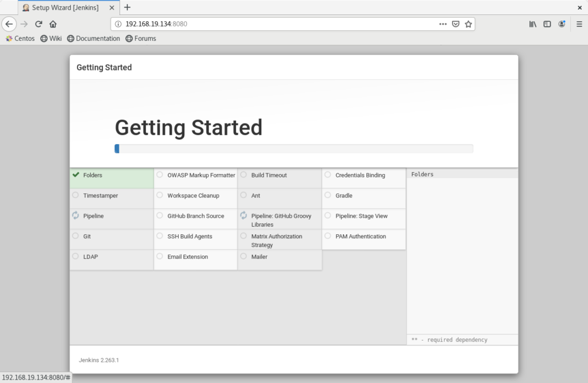Click the SSH Build Agents label
Viewport: 588px width, 383px height.
click(x=189, y=237)
